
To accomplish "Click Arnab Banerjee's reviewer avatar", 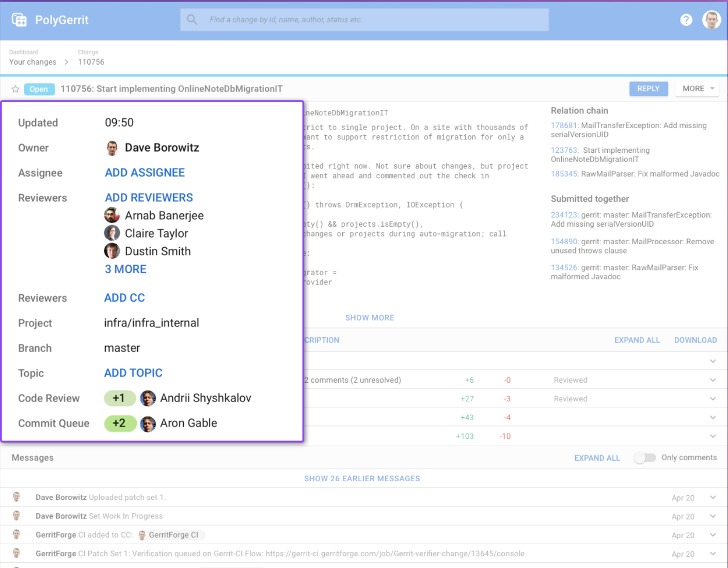I will 112,215.
